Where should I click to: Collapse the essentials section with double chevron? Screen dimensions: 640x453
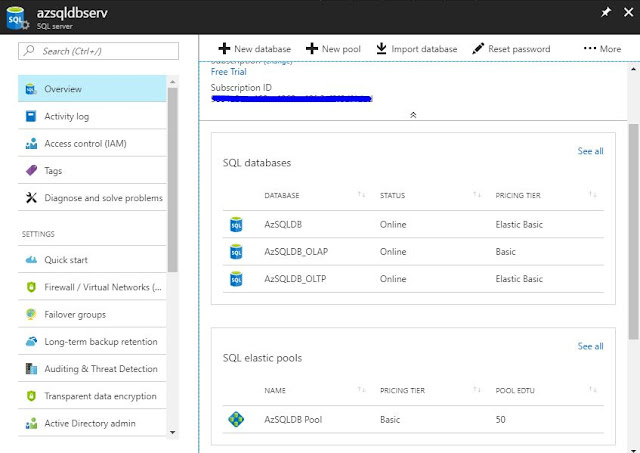pos(413,115)
